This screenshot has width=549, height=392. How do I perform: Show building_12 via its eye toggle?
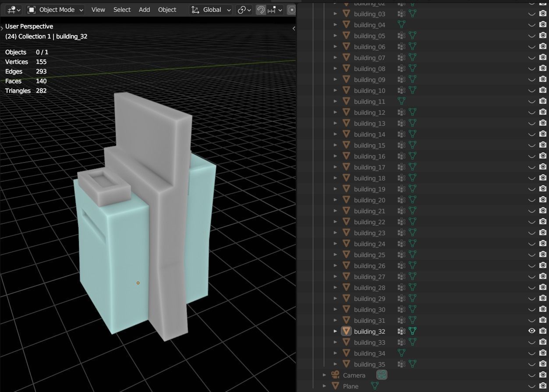[531, 112]
